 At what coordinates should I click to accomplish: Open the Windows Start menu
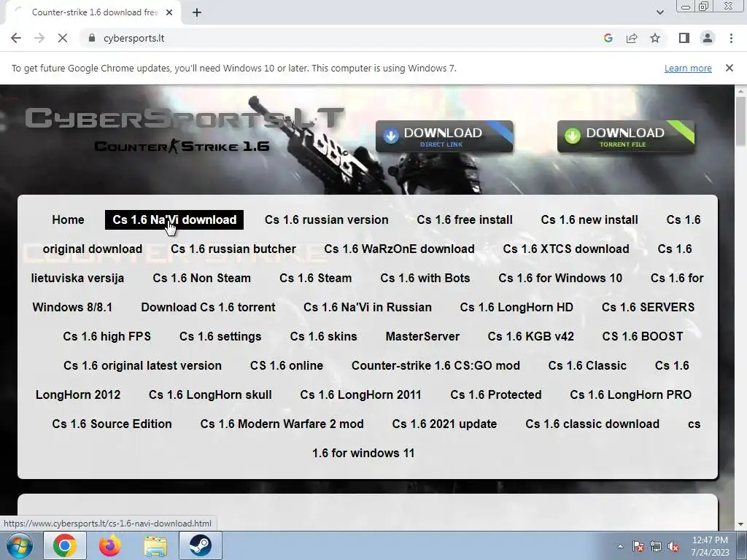pyautogui.click(x=19, y=545)
